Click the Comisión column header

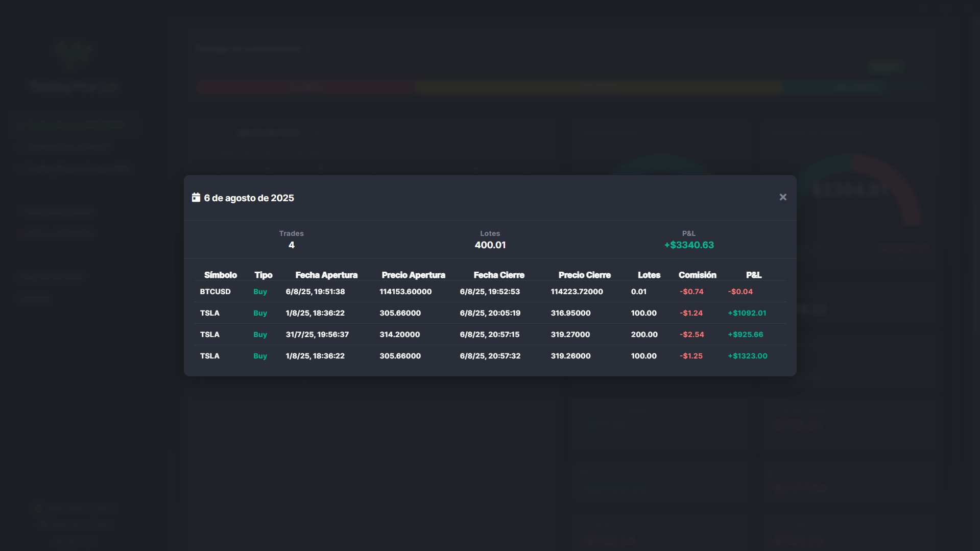coord(697,275)
